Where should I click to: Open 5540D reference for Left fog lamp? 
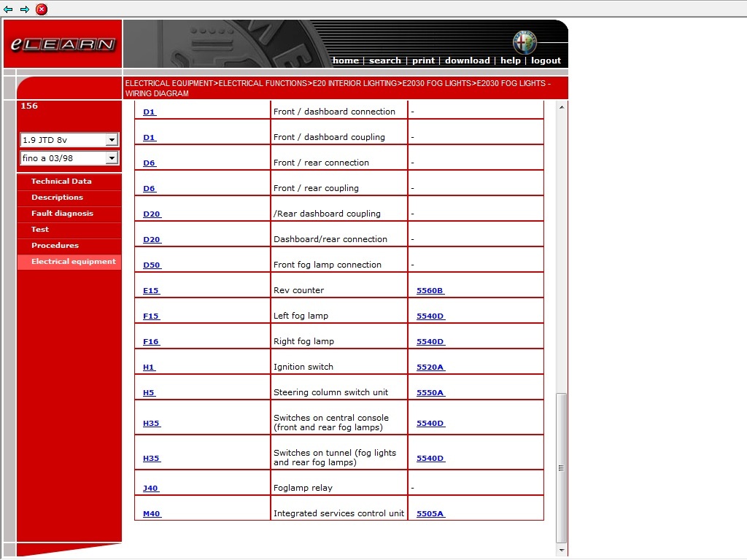pos(430,316)
